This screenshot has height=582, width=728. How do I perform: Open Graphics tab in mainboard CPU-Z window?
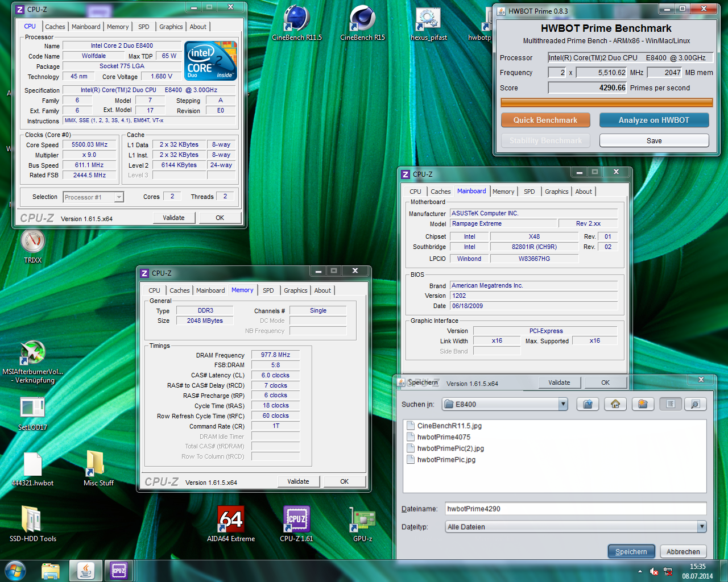(x=557, y=192)
